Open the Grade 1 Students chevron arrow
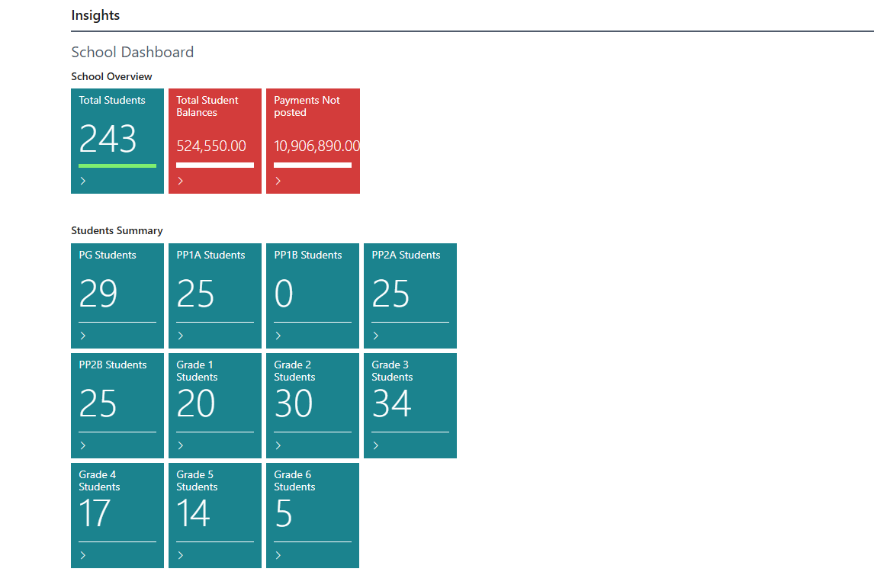The width and height of the screenshot is (874, 588). click(181, 445)
